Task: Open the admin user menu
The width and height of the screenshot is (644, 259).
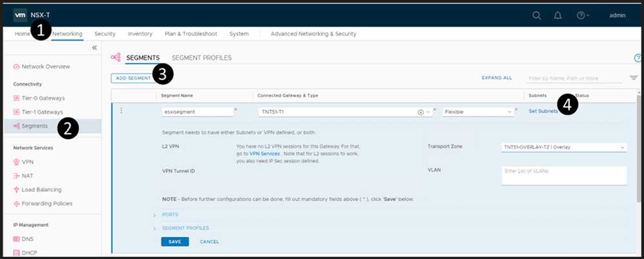Action: 618,15
